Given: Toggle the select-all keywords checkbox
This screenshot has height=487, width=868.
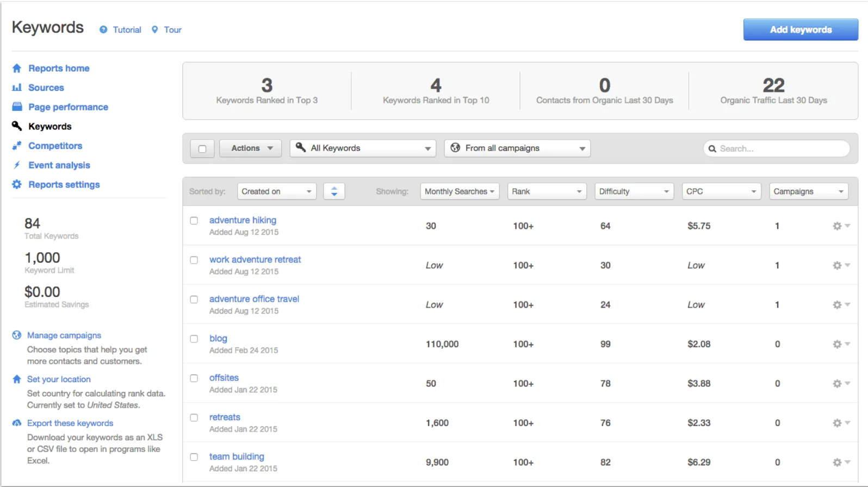Looking at the screenshot, I should tap(202, 148).
